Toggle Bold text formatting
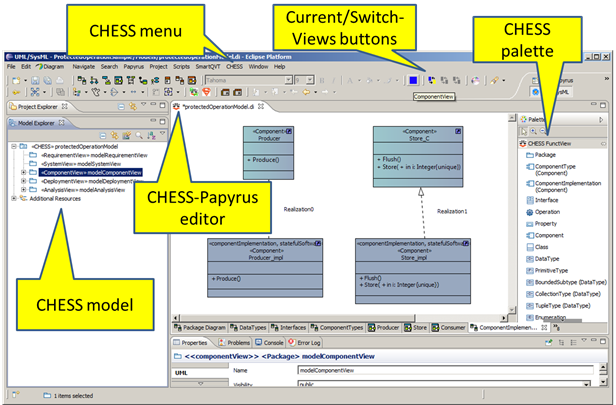Image resolution: width=616 pixels, height=405 pixels. [322, 81]
